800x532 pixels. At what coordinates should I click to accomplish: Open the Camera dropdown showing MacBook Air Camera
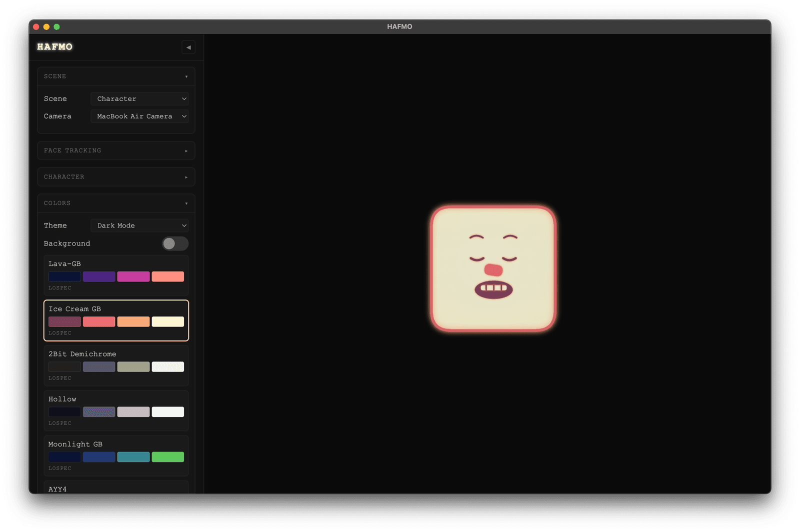(139, 116)
